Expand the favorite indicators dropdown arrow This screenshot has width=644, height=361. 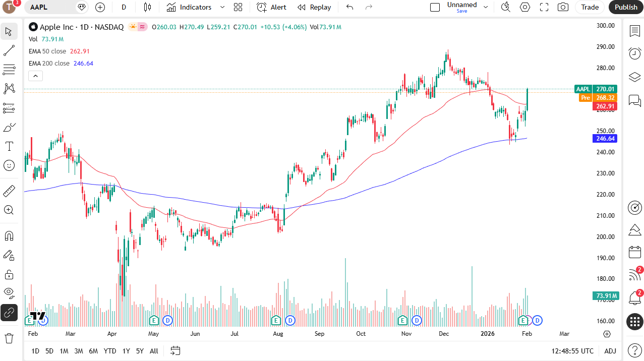point(222,7)
